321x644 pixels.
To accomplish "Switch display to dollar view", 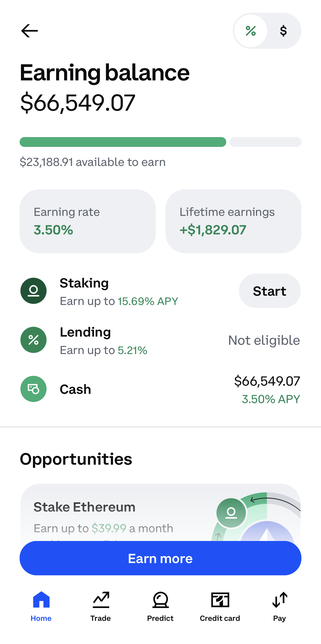I will pos(283,31).
